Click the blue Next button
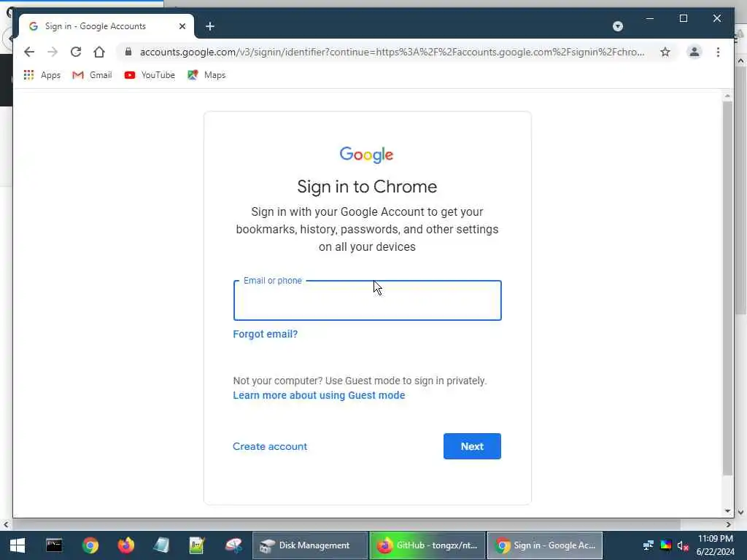 (x=472, y=446)
